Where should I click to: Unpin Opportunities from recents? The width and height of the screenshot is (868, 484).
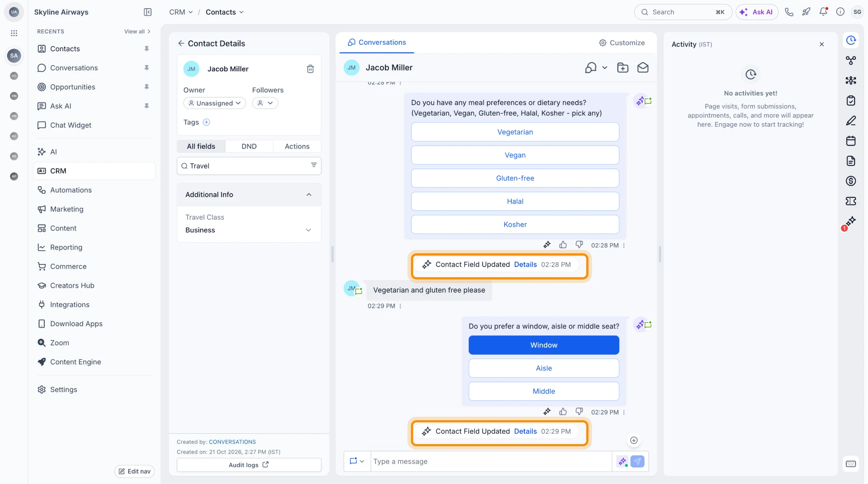pos(147,87)
